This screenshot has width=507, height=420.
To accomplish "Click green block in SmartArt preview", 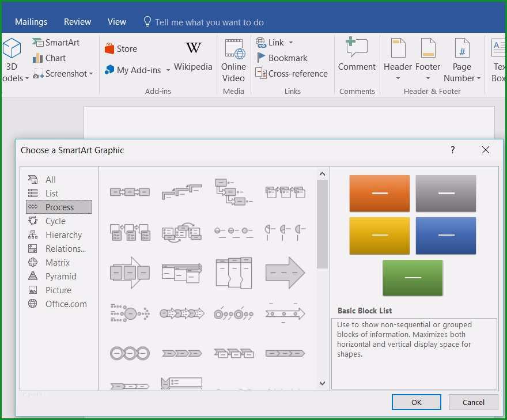I will click(413, 278).
